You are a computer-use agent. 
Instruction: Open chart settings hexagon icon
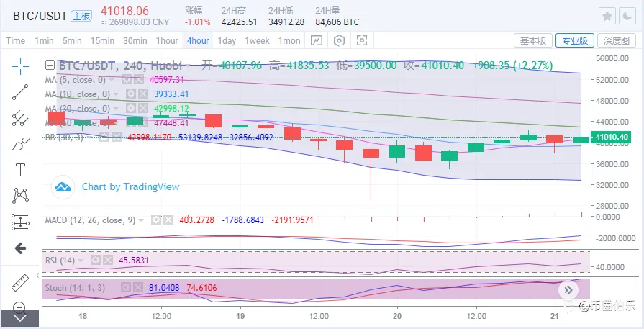(339, 40)
